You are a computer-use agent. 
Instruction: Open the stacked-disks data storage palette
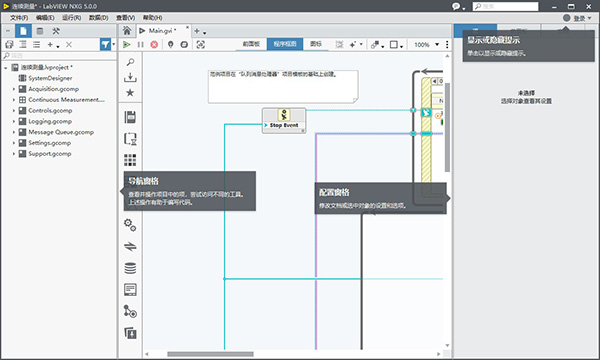(x=130, y=268)
